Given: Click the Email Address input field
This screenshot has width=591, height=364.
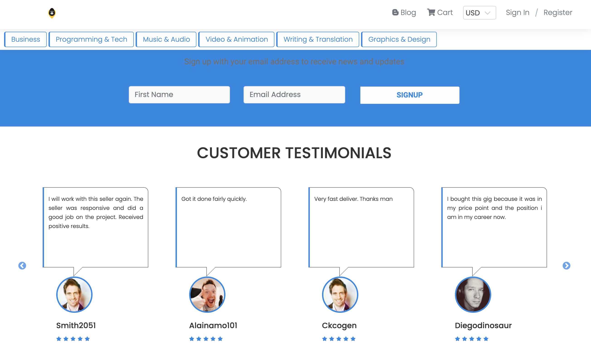Looking at the screenshot, I should pyautogui.click(x=294, y=95).
